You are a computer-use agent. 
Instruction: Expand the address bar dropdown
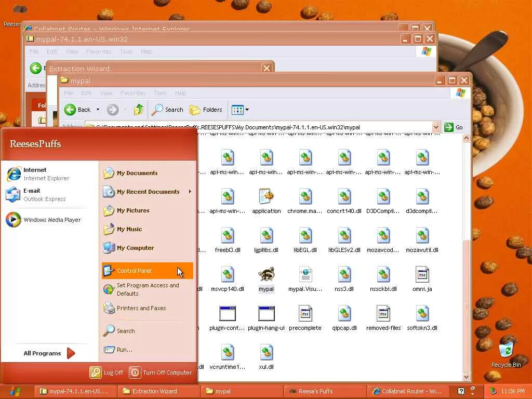[x=436, y=127]
